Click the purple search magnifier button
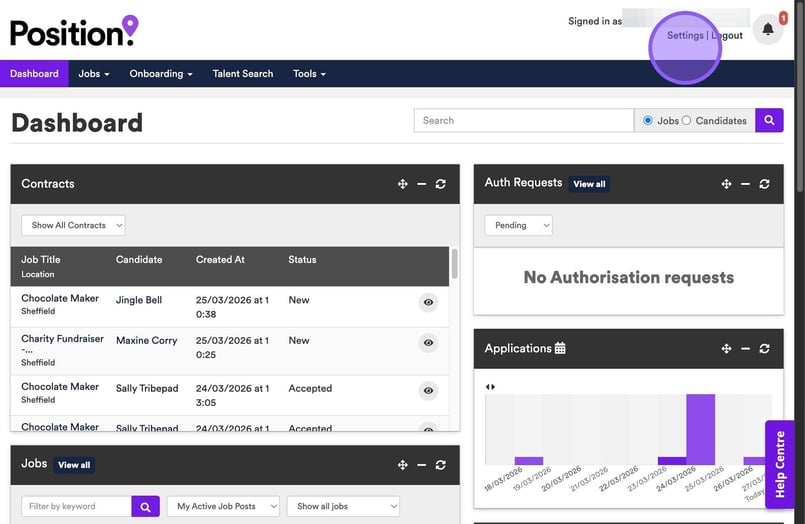805x524 pixels. click(769, 120)
